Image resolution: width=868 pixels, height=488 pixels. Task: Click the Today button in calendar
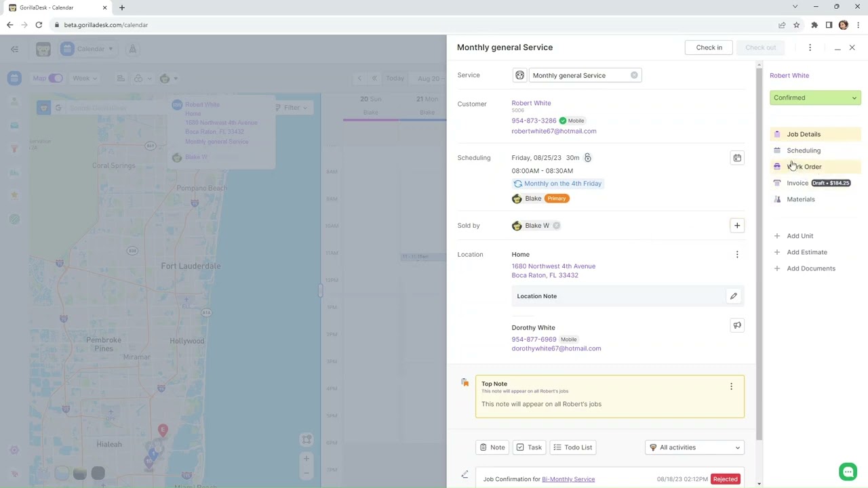tap(395, 79)
